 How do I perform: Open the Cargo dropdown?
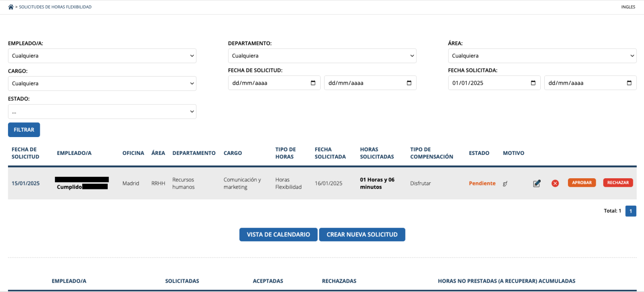click(x=102, y=83)
